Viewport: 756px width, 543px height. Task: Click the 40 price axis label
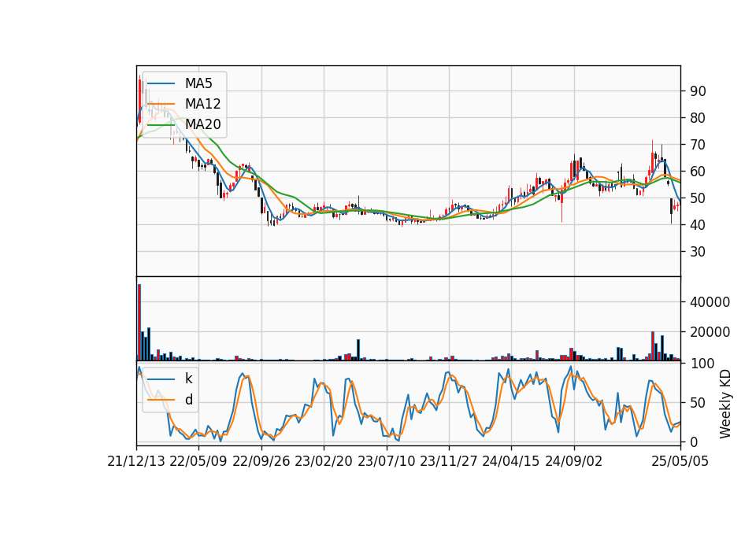[x=698, y=225]
